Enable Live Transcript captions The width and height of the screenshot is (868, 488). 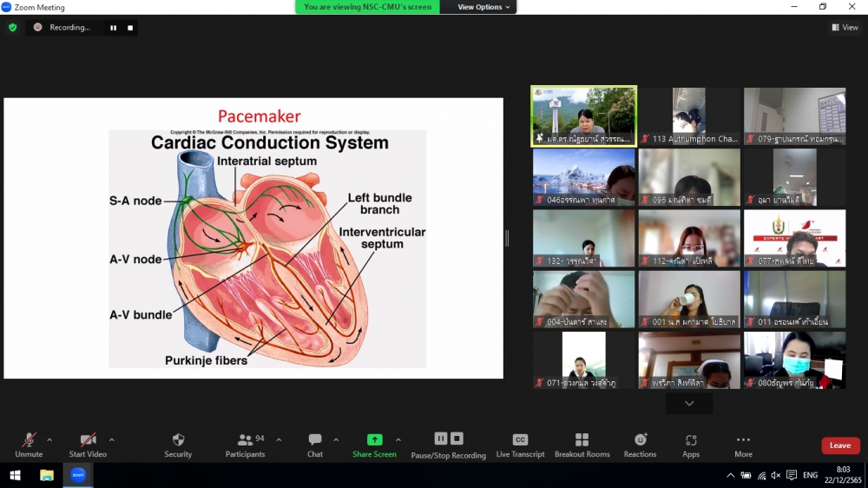520,440
